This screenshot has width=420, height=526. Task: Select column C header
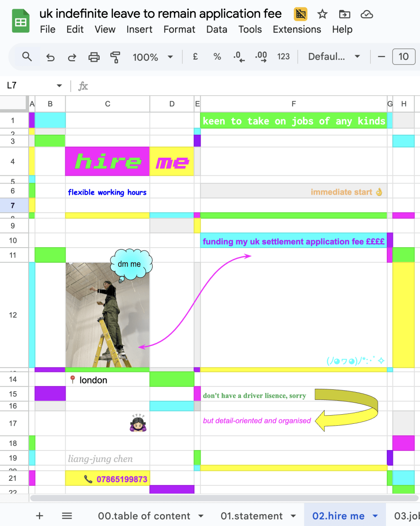pos(107,104)
